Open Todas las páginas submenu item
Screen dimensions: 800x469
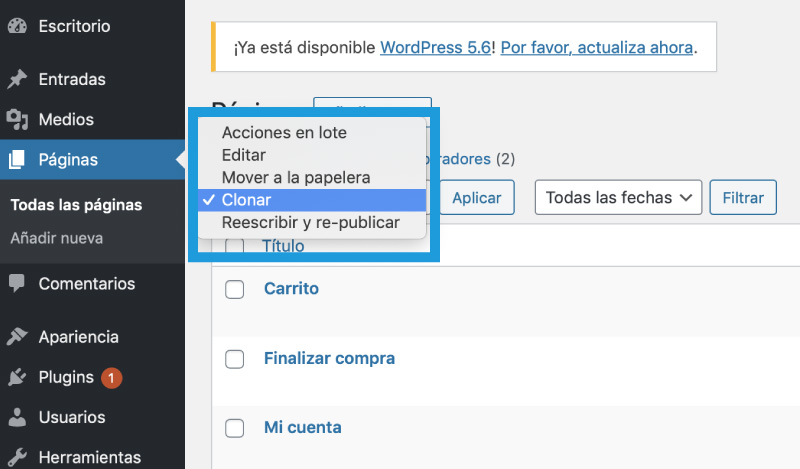(x=77, y=205)
